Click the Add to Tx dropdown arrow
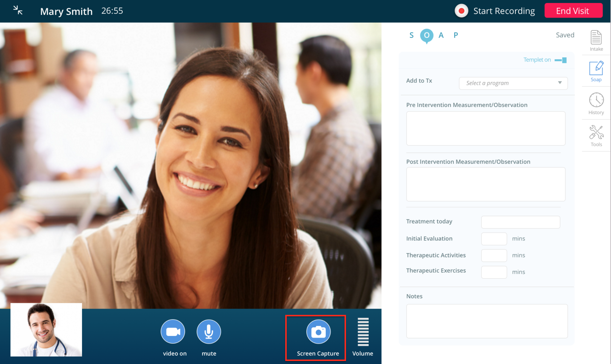 click(x=560, y=83)
